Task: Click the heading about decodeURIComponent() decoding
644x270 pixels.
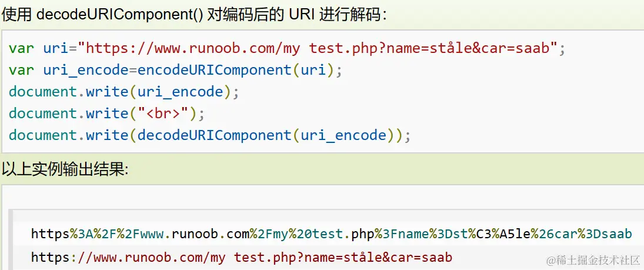Action: (194, 15)
